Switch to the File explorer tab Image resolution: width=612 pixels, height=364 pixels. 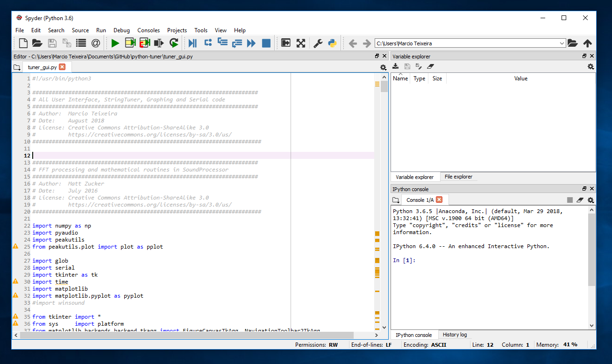[x=458, y=177]
